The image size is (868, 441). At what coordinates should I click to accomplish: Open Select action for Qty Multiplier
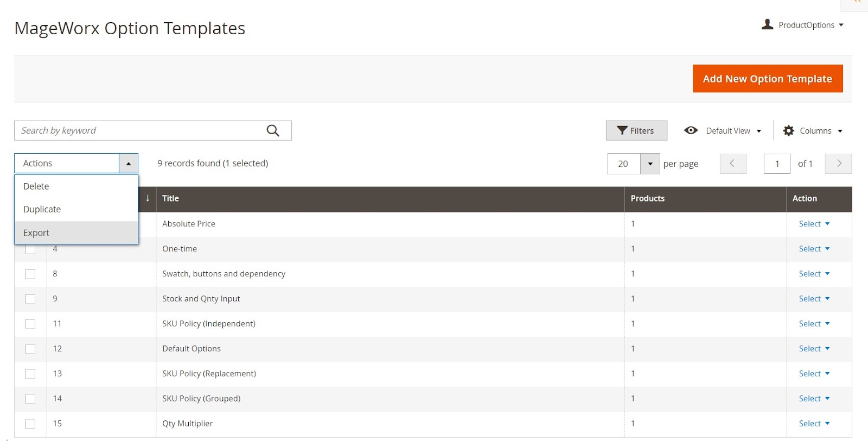coord(814,424)
